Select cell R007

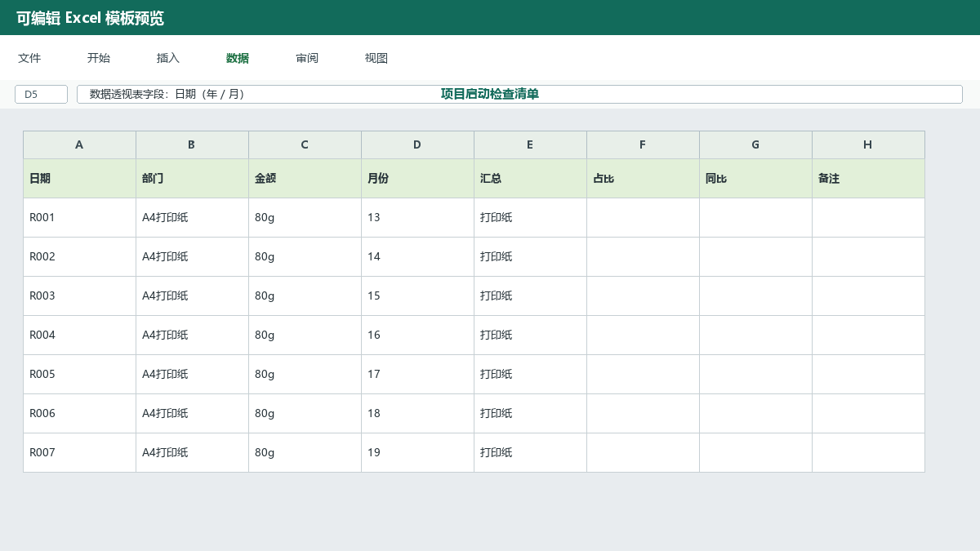coord(79,452)
